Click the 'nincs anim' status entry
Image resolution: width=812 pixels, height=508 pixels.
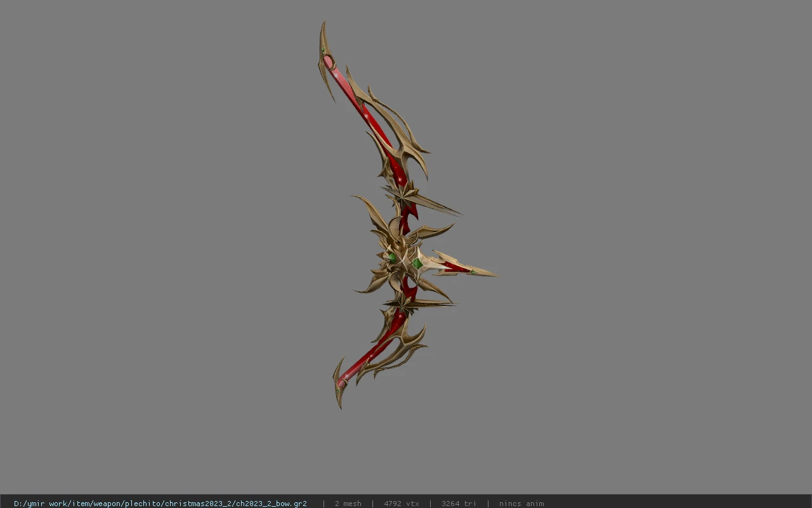(521, 504)
